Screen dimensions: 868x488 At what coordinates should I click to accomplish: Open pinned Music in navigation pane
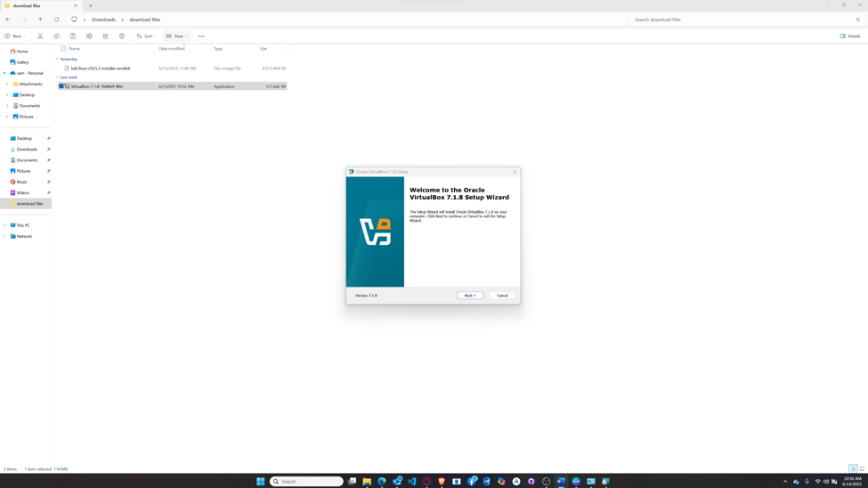click(x=21, y=182)
